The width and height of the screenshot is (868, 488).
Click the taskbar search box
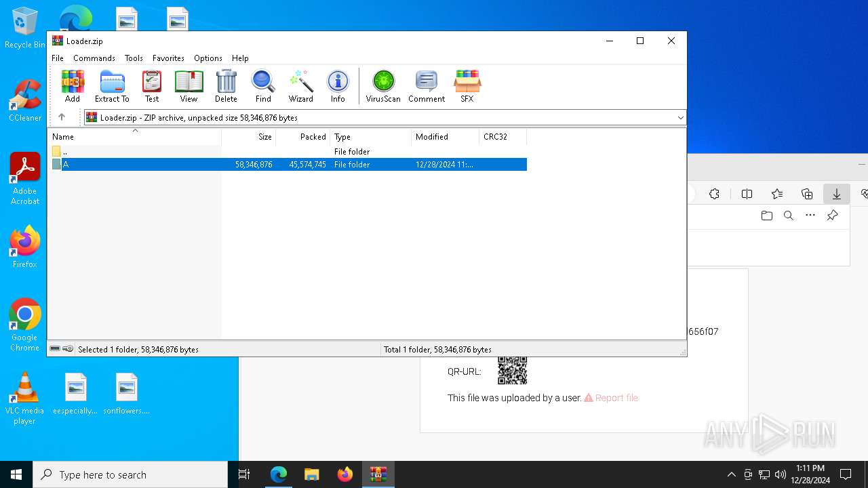(130, 474)
